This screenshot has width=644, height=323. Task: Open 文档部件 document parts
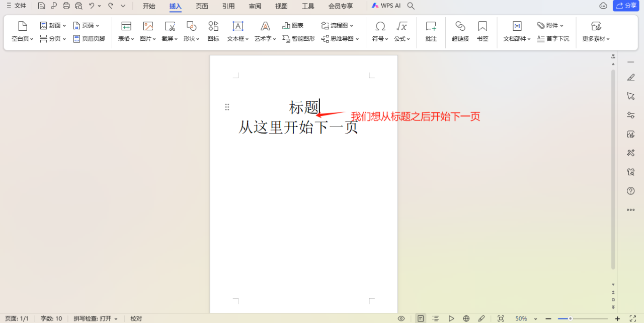(517, 31)
